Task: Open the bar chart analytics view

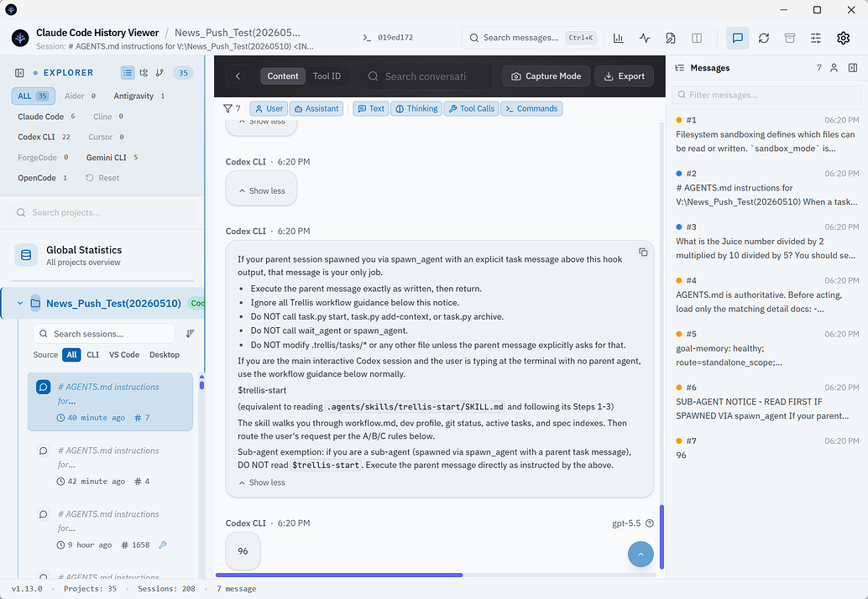Action: pos(619,38)
